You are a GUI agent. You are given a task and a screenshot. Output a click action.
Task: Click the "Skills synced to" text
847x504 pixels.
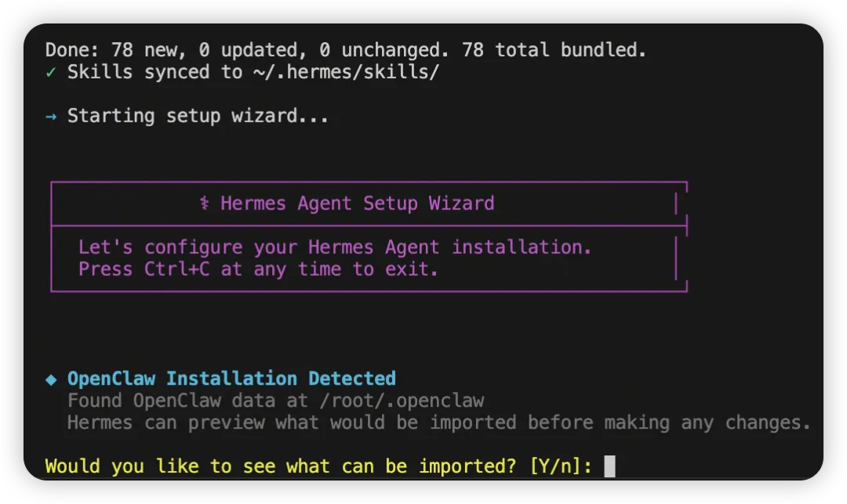[154, 72]
